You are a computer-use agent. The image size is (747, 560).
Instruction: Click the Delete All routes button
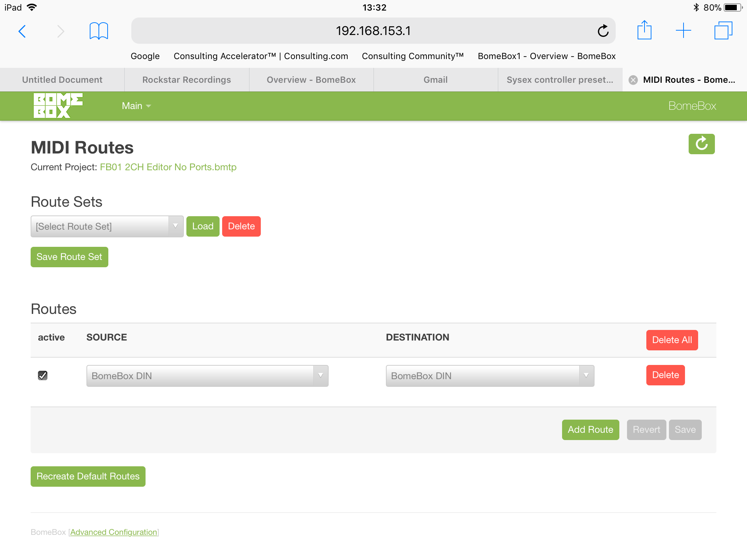click(672, 340)
